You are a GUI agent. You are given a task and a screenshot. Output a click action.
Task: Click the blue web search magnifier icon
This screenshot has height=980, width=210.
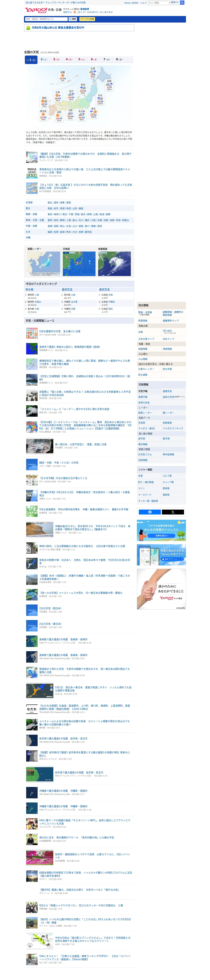(x=182, y=3)
